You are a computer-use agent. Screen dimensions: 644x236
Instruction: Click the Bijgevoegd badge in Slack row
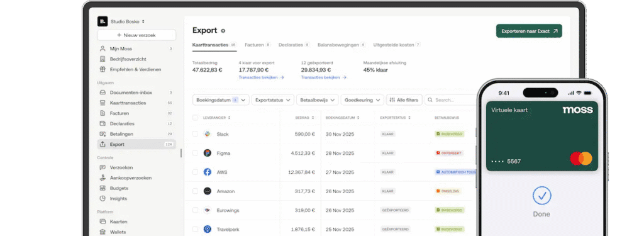click(x=449, y=134)
